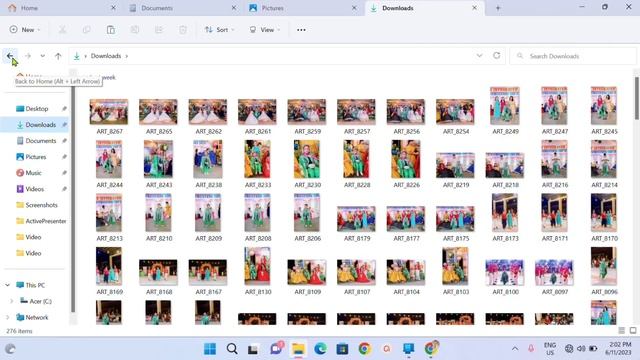
Task: Select the ART_8179 image thumbnail
Action: [x=356, y=219]
